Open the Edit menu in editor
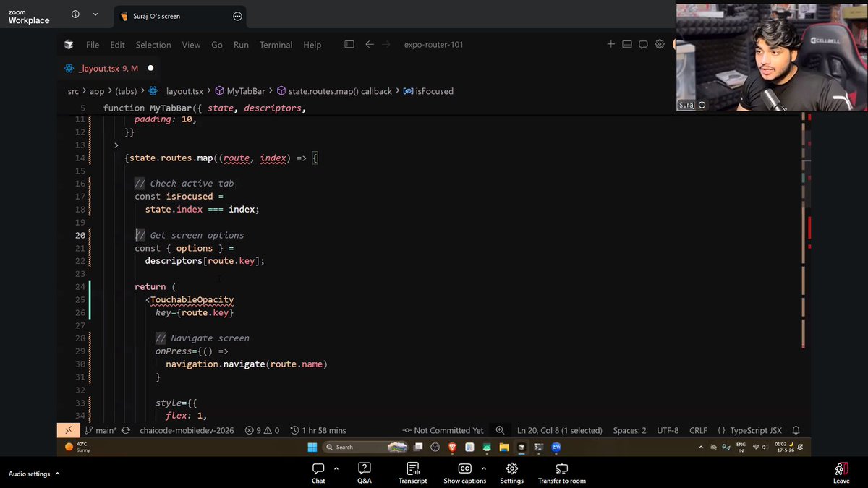Image resolution: width=868 pixels, height=488 pixels. coord(117,45)
